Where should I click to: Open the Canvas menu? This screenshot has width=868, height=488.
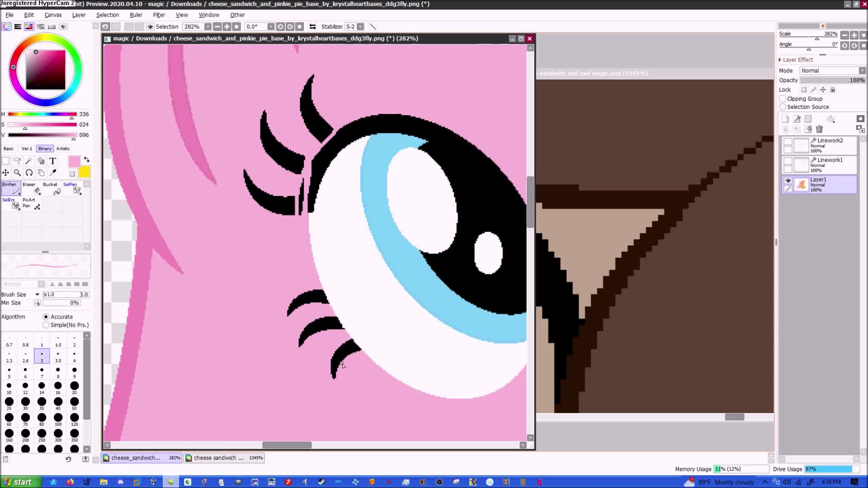[x=53, y=15]
